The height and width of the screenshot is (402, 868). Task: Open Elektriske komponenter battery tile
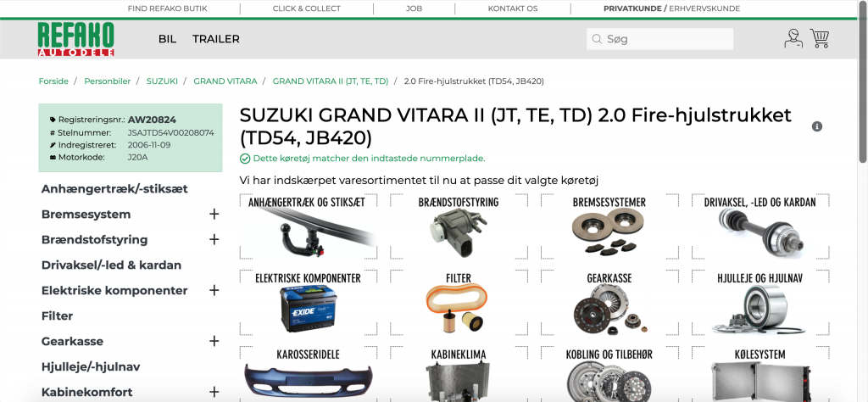tap(309, 303)
